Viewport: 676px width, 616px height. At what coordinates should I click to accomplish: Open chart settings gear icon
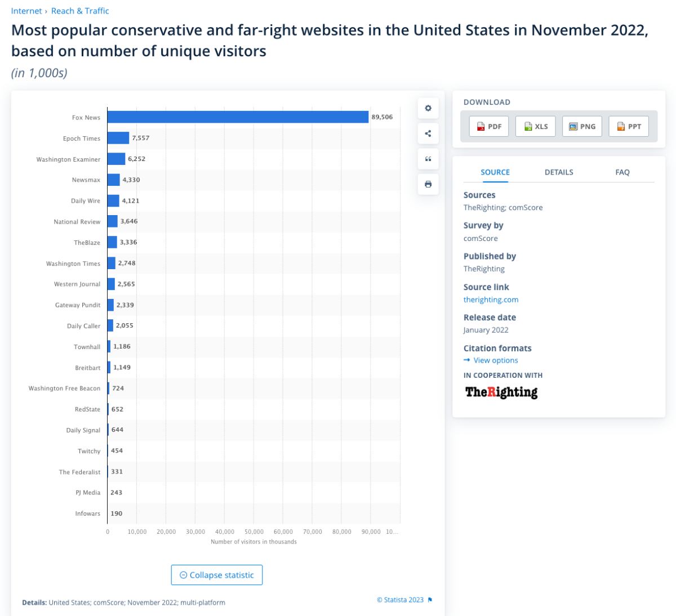coord(428,108)
